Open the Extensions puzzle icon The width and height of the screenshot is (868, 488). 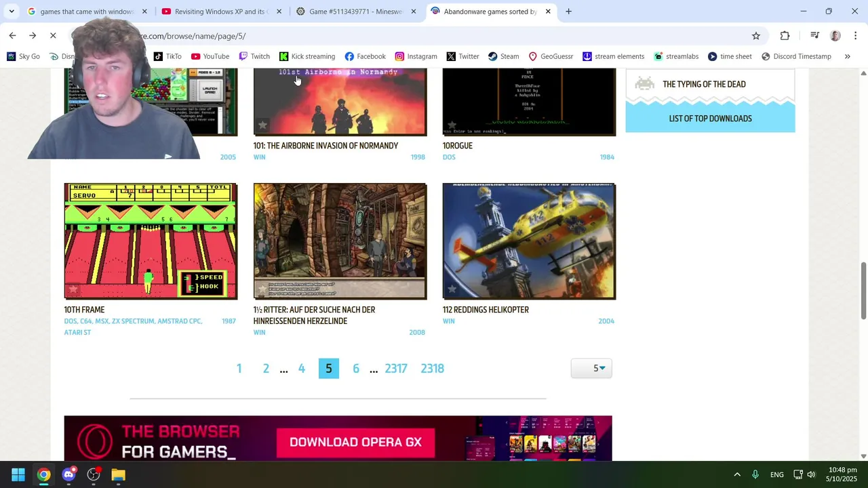click(x=785, y=36)
